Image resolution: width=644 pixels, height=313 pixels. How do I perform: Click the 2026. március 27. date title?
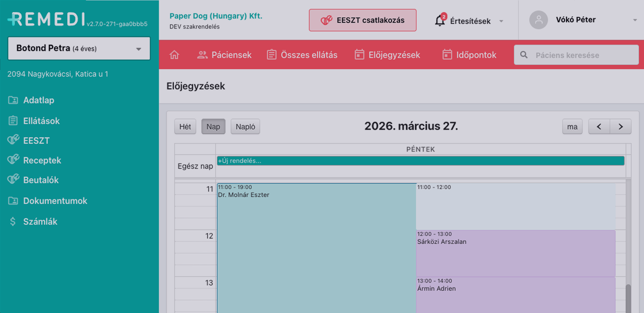[x=411, y=126]
